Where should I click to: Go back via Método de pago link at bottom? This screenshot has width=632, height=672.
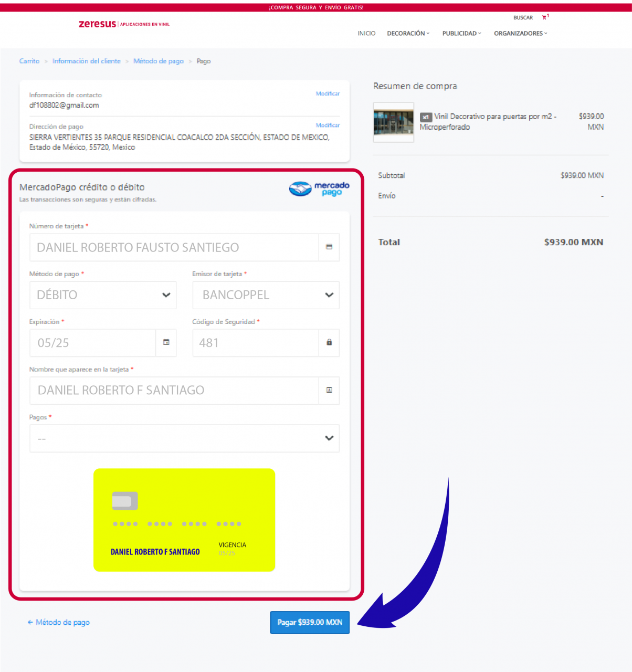(x=59, y=622)
